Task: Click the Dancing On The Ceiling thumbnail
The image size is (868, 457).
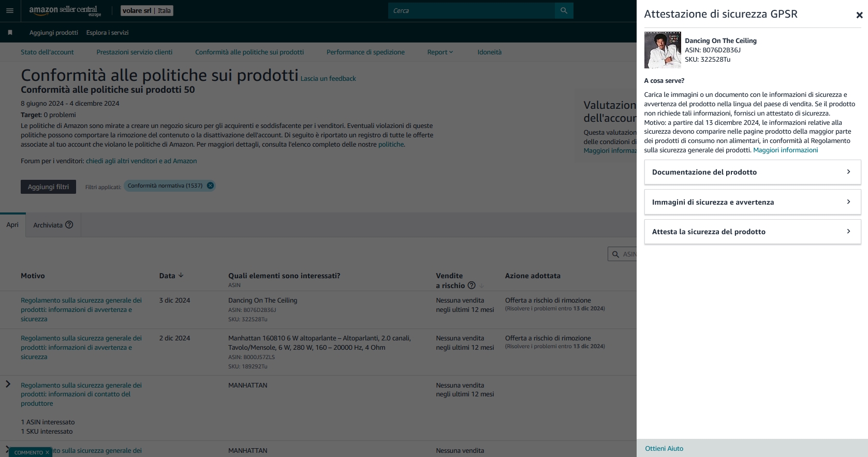Action: pyautogui.click(x=663, y=50)
